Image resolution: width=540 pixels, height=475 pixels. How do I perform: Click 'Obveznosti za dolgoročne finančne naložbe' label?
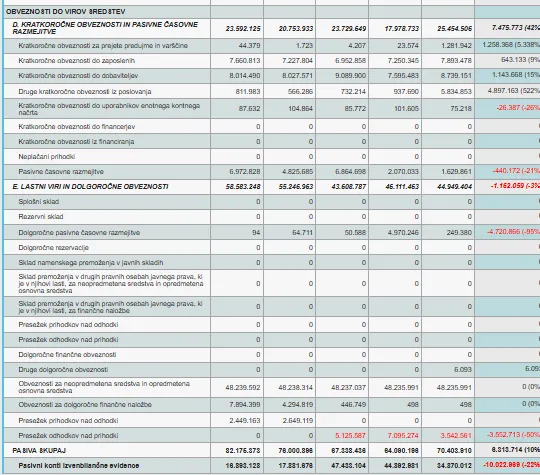click(85, 405)
